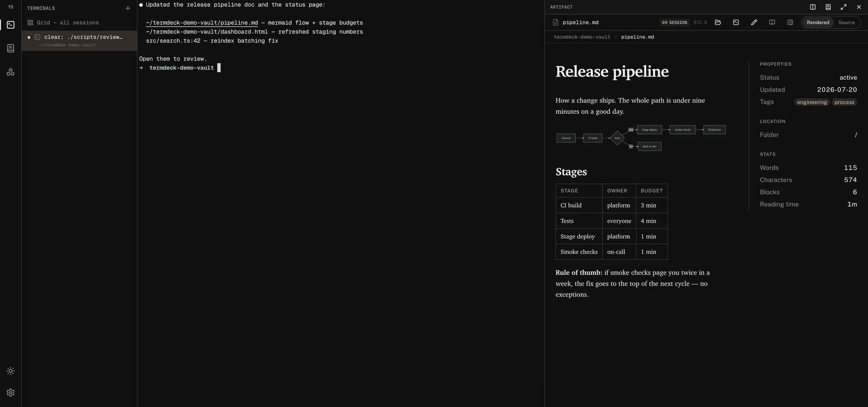Click the Rule of thumb paragraph

point(633,283)
